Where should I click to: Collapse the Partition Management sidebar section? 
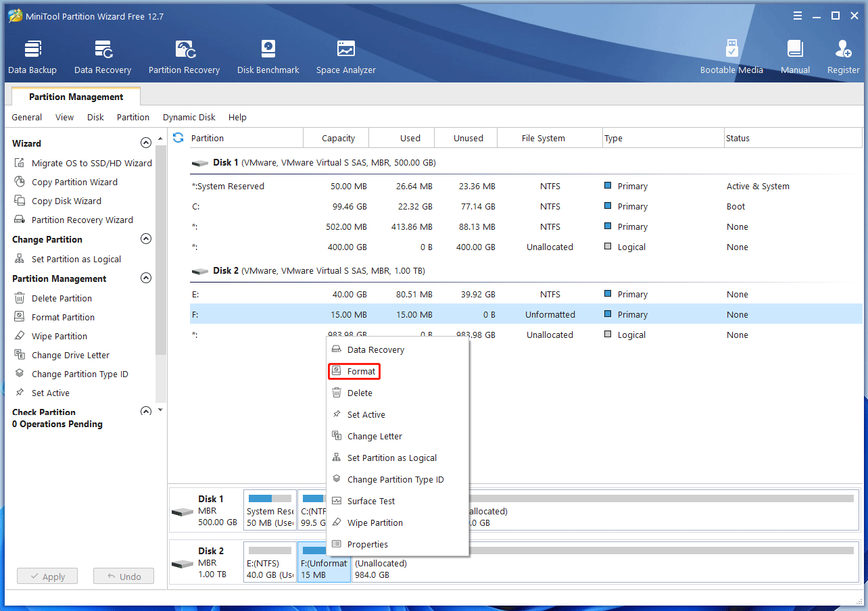(145, 278)
